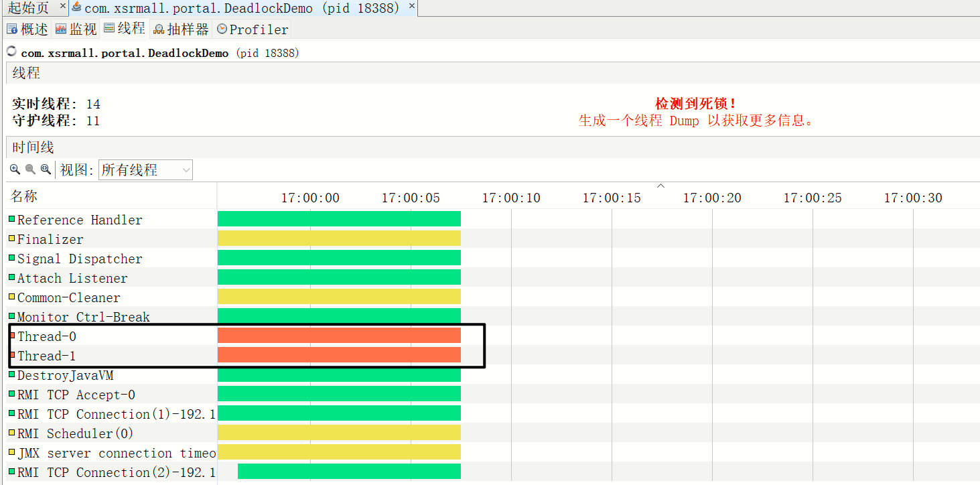This screenshot has width=980, height=485.
Task: Click the 检测到死锁! warning text
Action: pos(696,104)
